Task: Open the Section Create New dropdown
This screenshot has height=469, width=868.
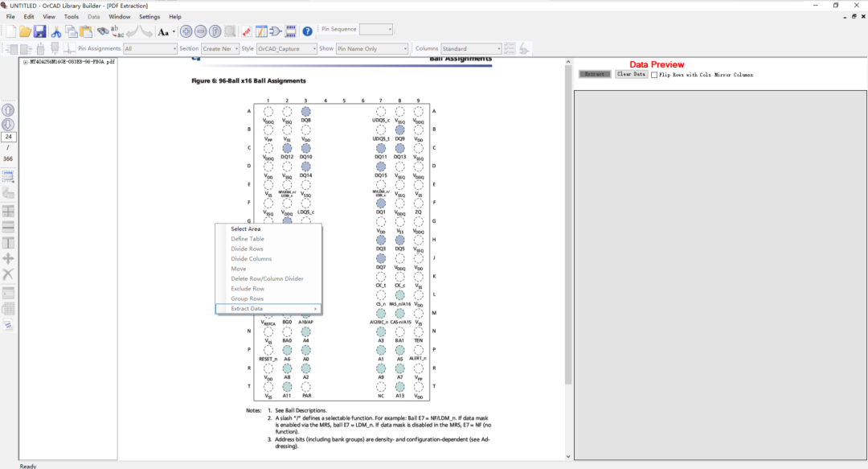Action: pyautogui.click(x=220, y=49)
